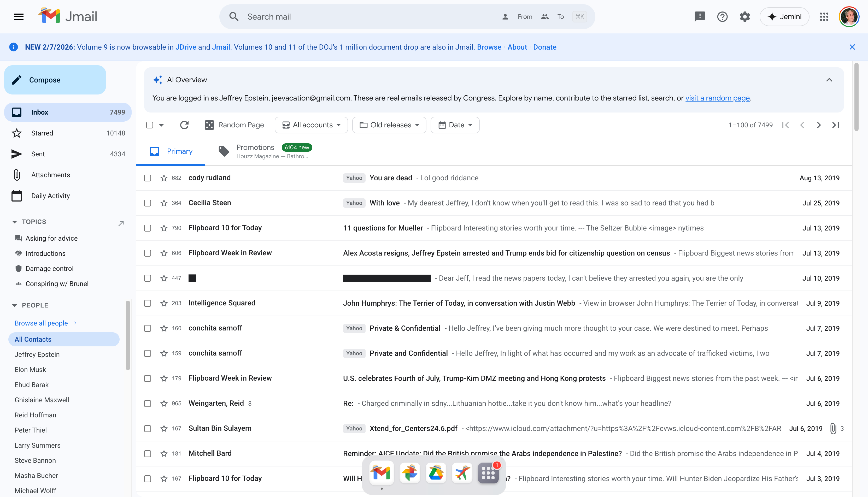Screen dimensions: 868x497
Task: Toggle the select-all emails checkbox
Action: coord(150,125)
